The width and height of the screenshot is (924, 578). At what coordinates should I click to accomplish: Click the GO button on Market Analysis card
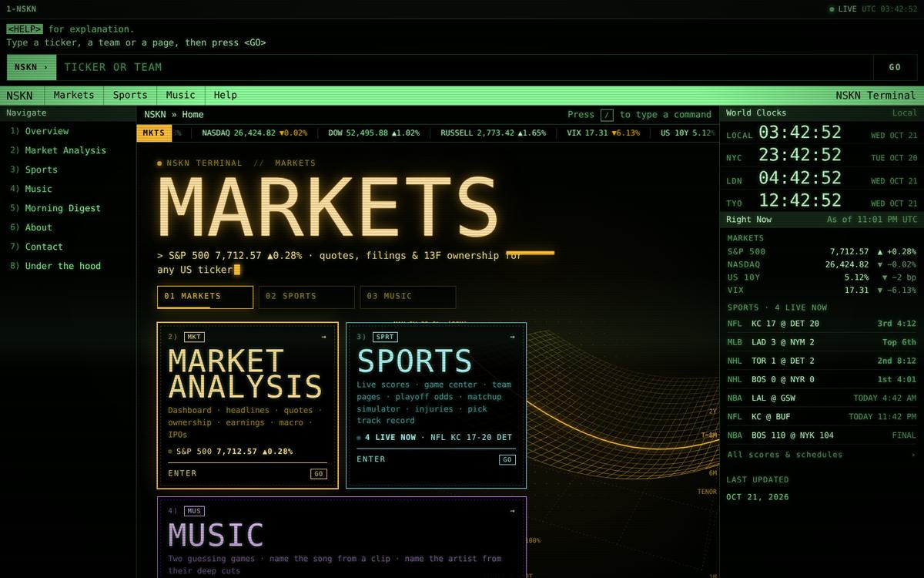[x=319, y=474]
